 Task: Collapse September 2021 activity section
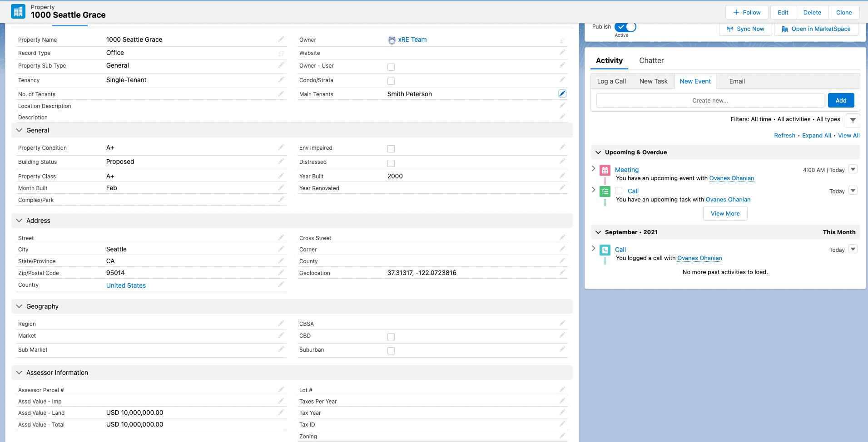click(x=598, y=232)
